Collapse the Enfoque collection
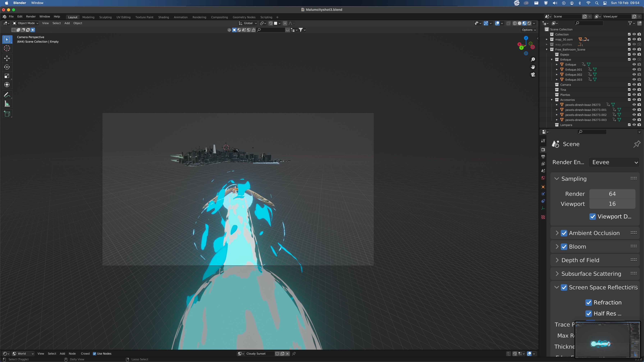Image resolution: width=644 pixels, height=362 pixels. [x=552, y=59]
